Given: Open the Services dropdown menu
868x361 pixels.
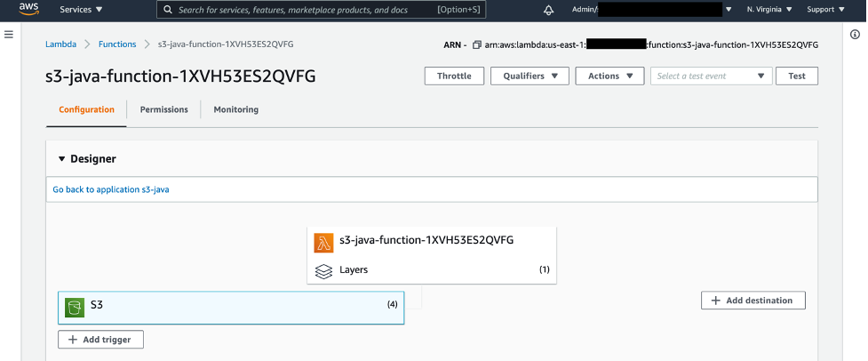Looking at the screenshot, I should (82, 10).
